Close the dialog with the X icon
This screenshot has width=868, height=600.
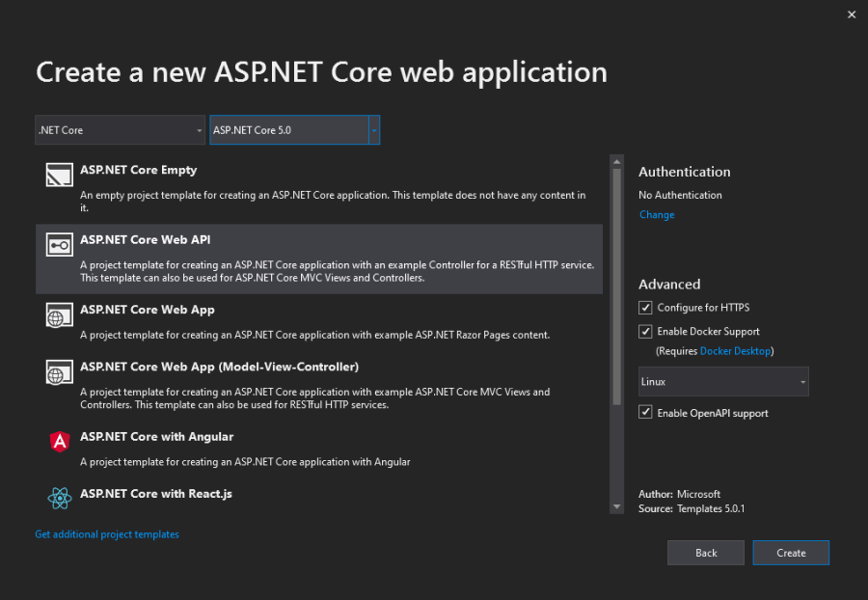pos(852,14)
